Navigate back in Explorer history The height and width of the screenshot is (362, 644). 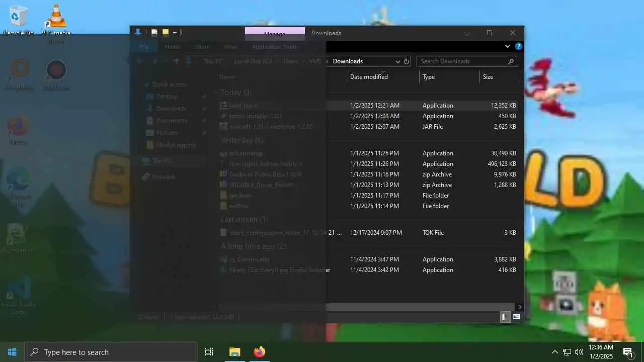coord(140,61)
